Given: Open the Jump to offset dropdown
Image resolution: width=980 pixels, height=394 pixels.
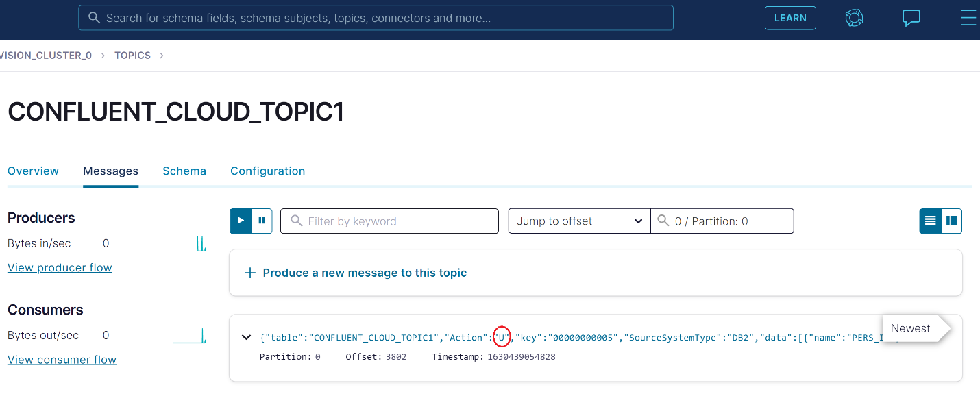Looking at the screenshot, I should click(x=567, y=221).
